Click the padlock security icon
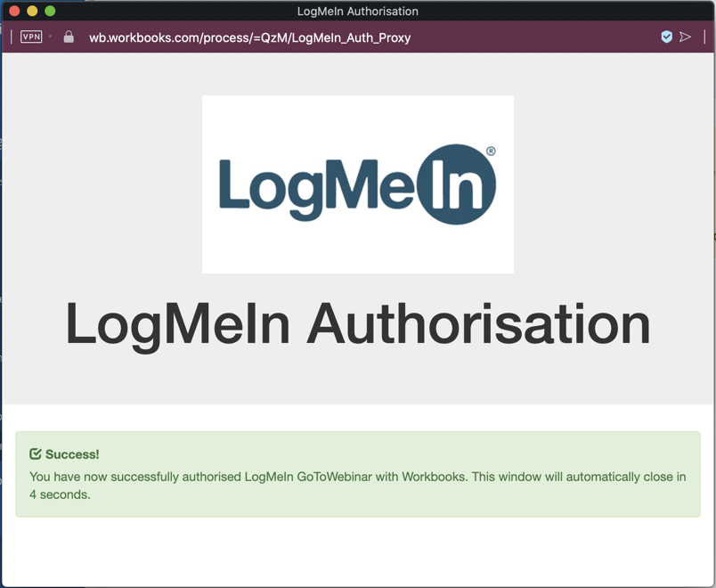 pos(69,37)
